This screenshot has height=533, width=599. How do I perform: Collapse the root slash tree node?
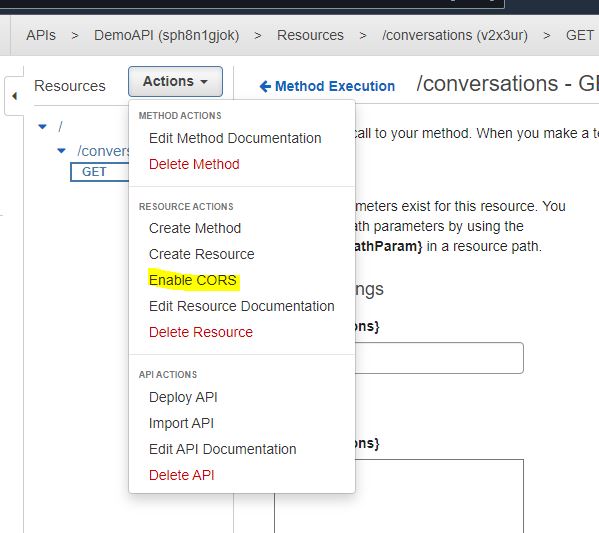coord(42,126)
